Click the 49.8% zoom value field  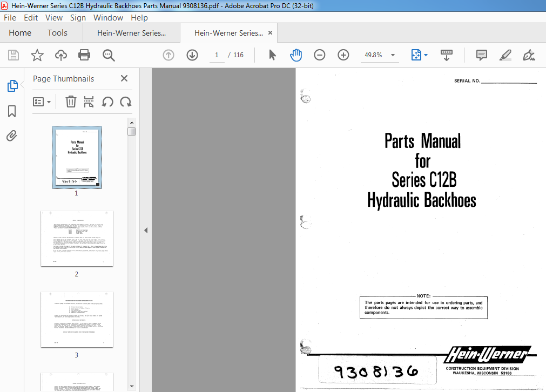tap(373, 55)
